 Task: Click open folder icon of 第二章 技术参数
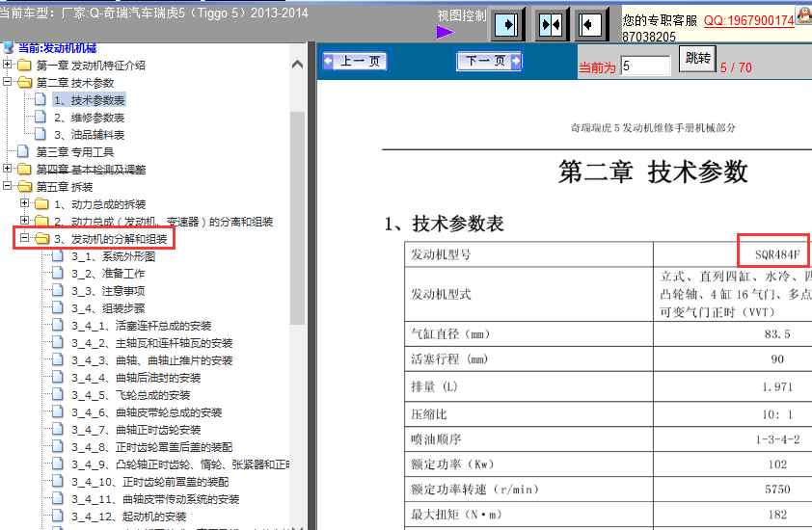tap(24, 82)
